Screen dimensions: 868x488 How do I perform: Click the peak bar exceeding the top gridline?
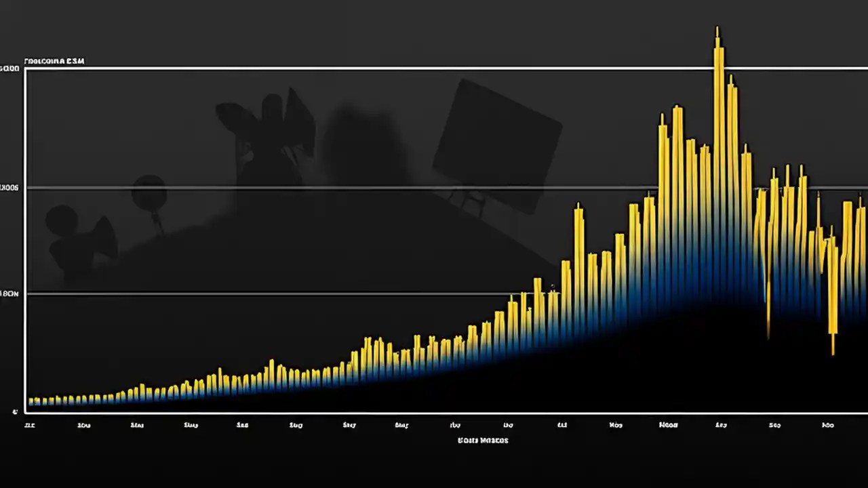[x=717, y=47]
